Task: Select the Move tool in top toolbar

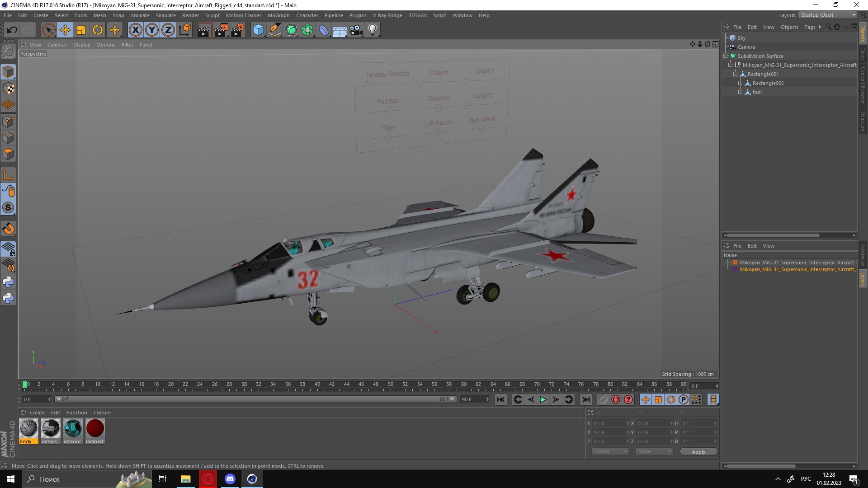Action: click(x=65, y=30)
